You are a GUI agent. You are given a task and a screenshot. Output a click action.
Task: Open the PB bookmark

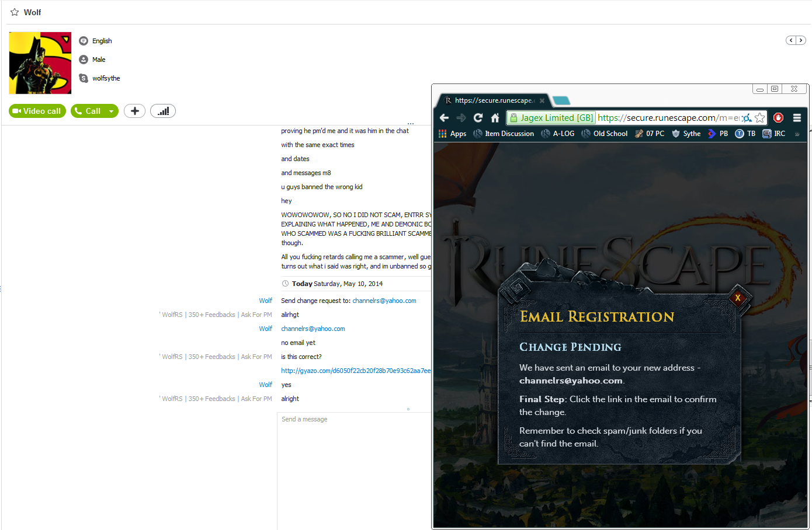[x=718, y=134]
